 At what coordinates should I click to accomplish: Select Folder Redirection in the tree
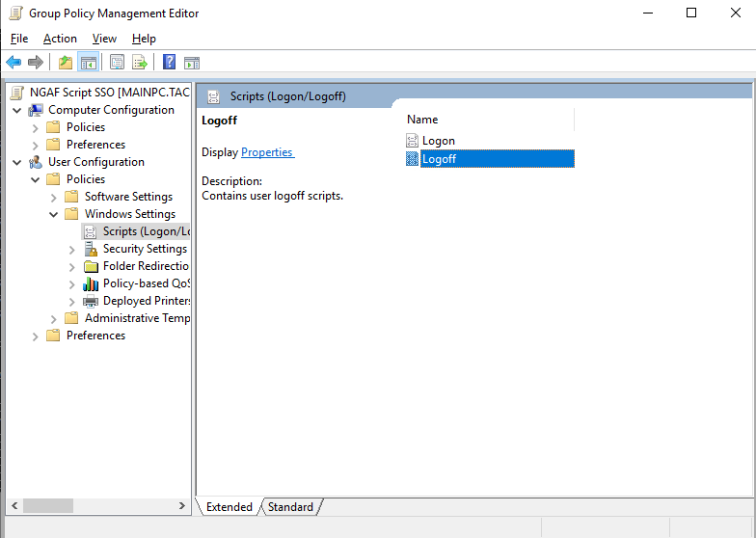146,266
